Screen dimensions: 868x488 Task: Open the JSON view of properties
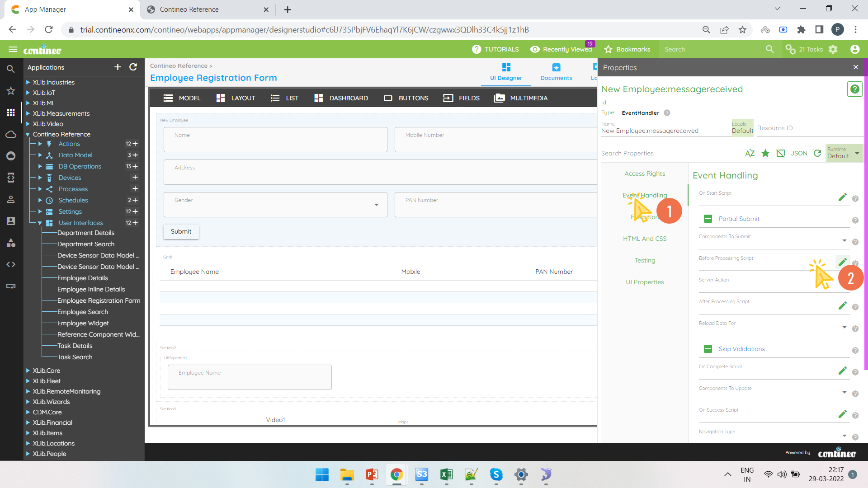pyautogui.click(x=799, y=153)
